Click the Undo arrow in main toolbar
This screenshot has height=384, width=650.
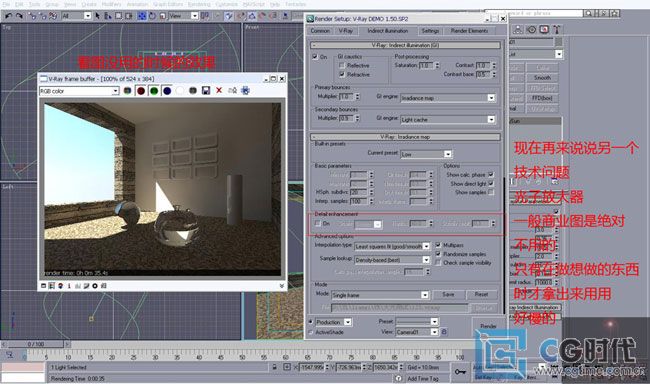tap(8, 16)
